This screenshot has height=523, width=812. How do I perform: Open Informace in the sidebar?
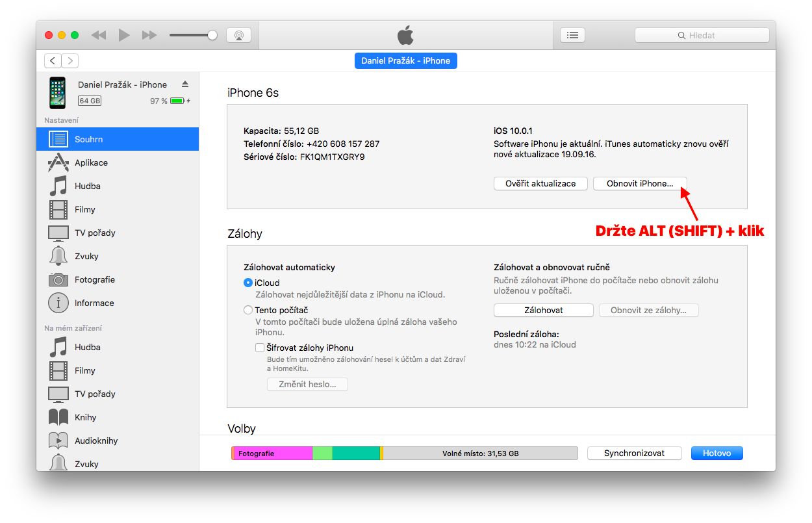(118, 303)
